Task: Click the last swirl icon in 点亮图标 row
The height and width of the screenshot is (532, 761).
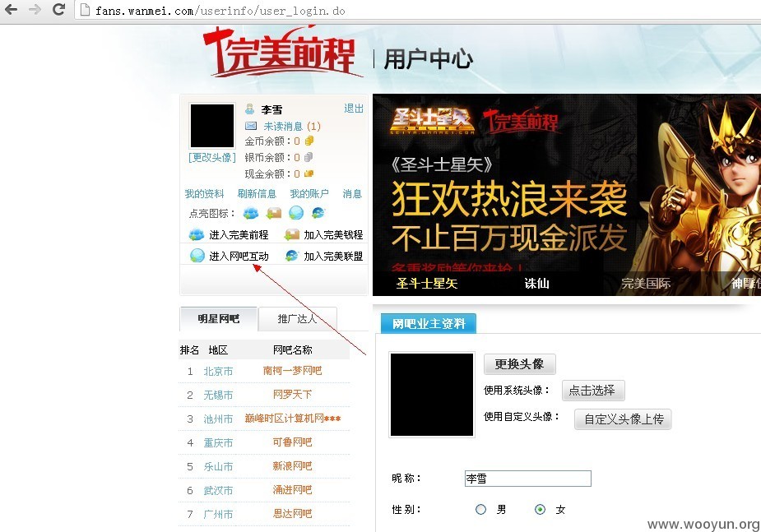Action: tap(318, 213)
